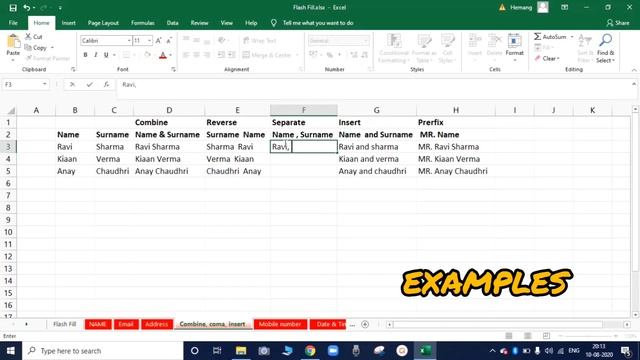Undo the last action
Viewport: 640px width, 360px height.
[27, 7]
